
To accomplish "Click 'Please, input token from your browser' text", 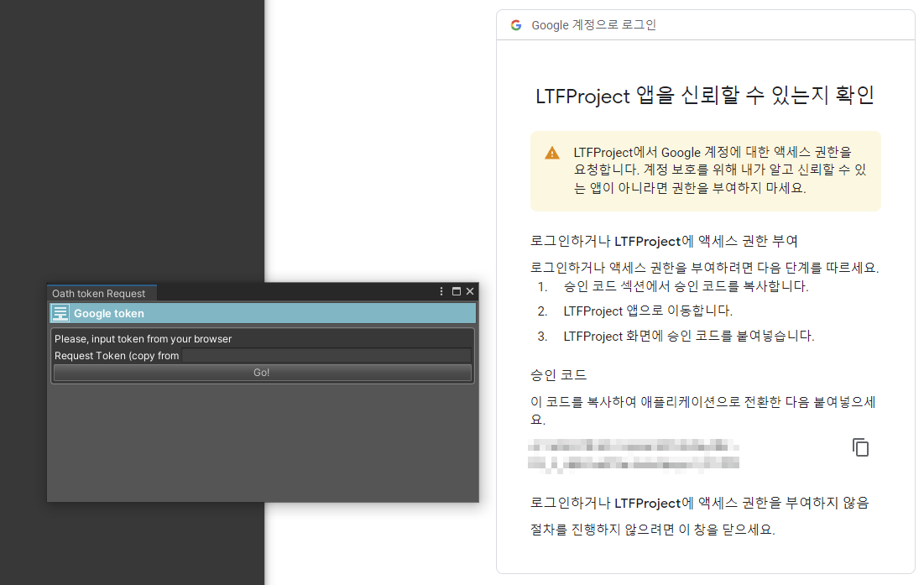I will [144, 339].
